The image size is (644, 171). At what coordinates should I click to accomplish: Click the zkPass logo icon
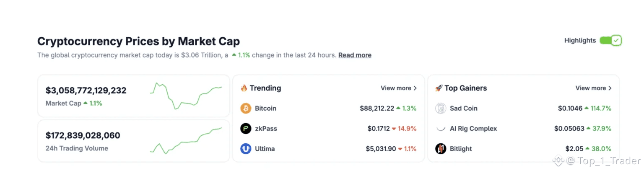[x=246, y=128]
